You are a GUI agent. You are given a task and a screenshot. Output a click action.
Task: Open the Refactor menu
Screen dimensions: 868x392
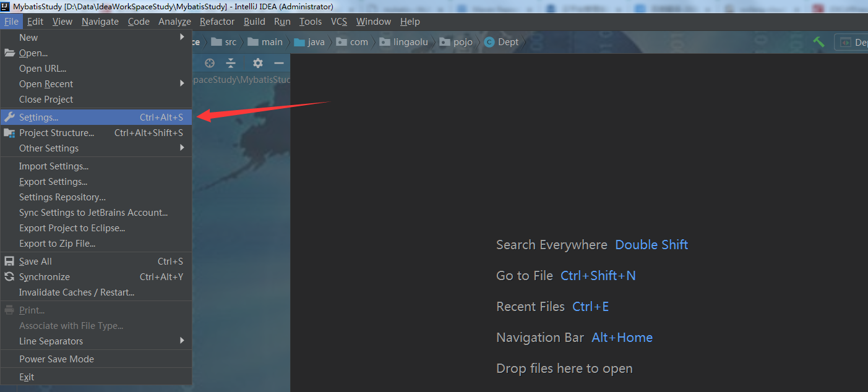click(x=217, y=22)
